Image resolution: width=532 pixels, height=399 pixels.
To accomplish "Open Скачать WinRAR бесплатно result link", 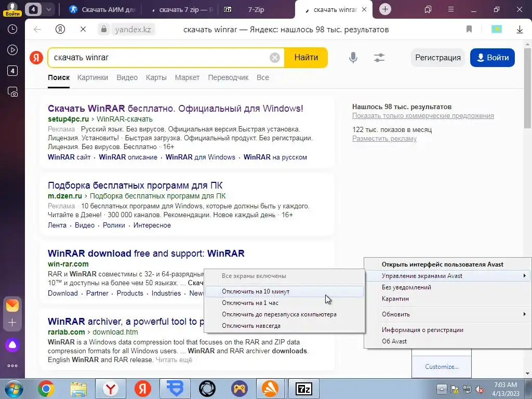I will (176, 109).
